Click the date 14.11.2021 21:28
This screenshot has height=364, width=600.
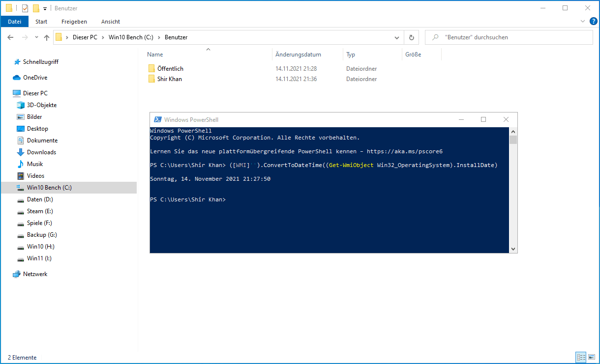tap(296, 69)
